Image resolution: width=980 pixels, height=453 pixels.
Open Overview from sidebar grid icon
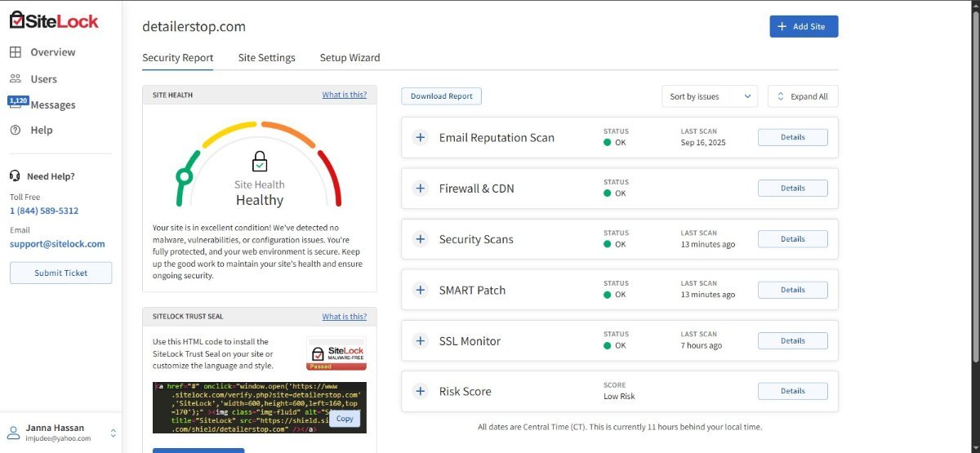pyautogui.click(x=15, y=52)
